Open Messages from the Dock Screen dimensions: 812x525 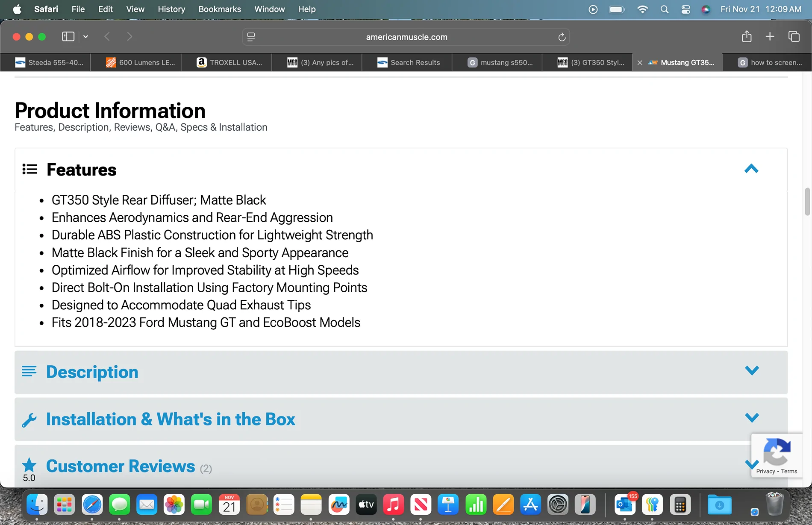(x=119, y=505)
